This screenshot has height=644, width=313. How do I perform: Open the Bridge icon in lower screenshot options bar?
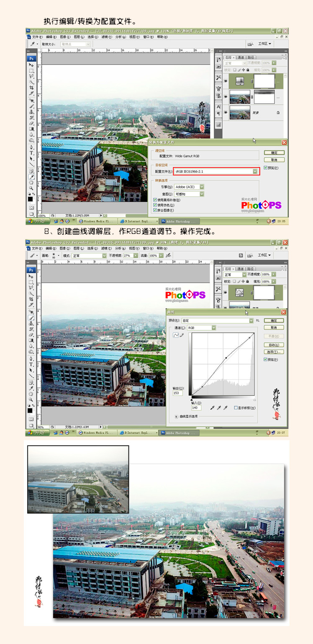point(250,255)
